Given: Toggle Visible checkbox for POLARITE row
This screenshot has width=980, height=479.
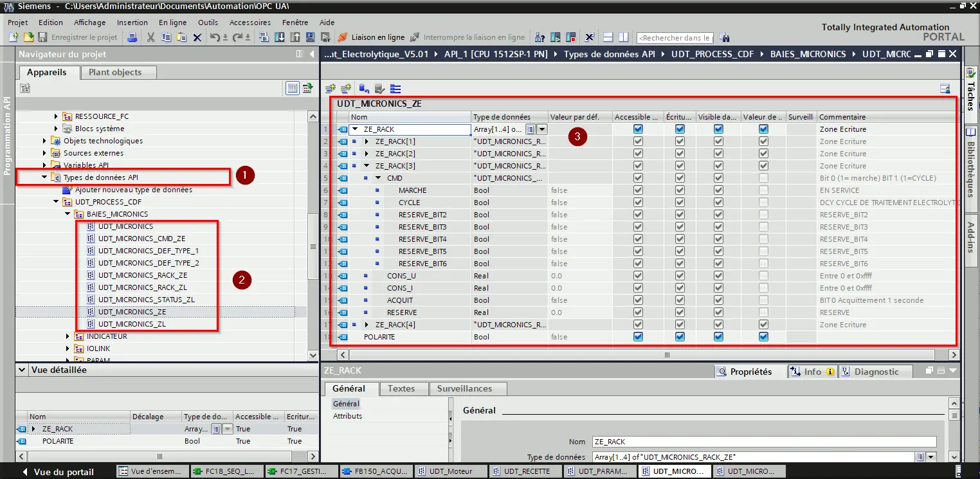Looking at the screenshot, I should [x=718, y=337].
